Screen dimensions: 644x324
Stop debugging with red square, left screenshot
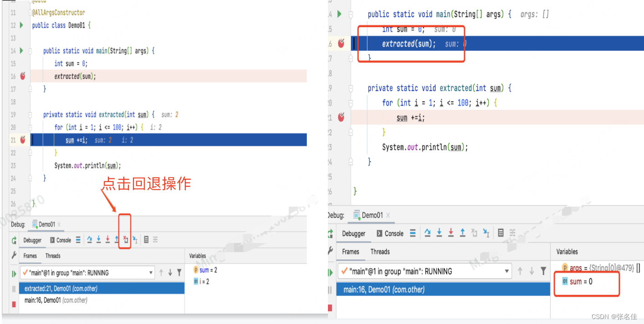[x=14, y=304]
